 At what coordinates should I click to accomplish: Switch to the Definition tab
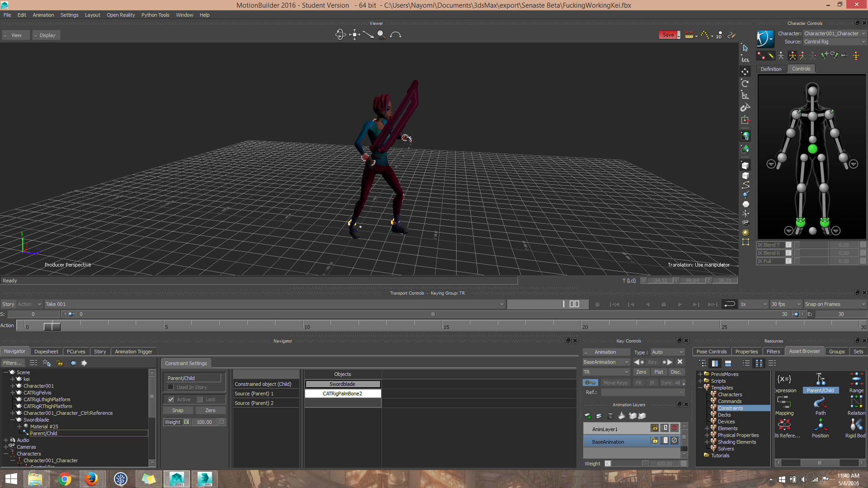point(771,69)
